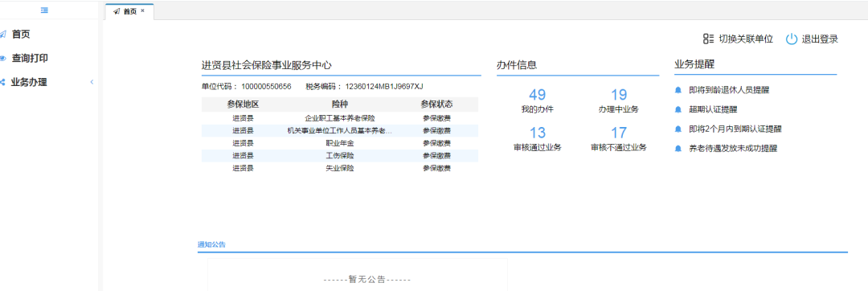Click the 我的办件 label
This screenshot has width=868, height=291.
(x=537, y=109)
